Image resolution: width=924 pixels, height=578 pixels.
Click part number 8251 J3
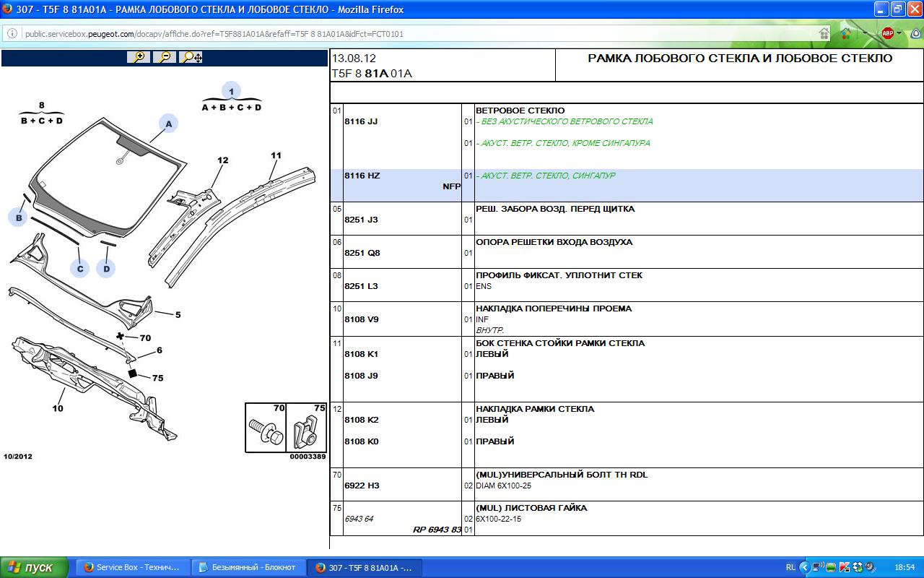tap(361, 220)
